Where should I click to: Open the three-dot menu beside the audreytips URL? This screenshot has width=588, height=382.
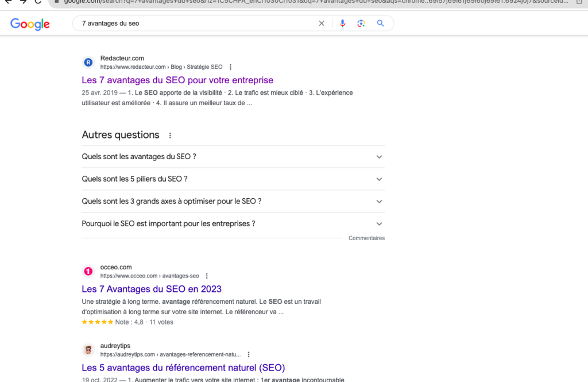[x=248, y=354]
